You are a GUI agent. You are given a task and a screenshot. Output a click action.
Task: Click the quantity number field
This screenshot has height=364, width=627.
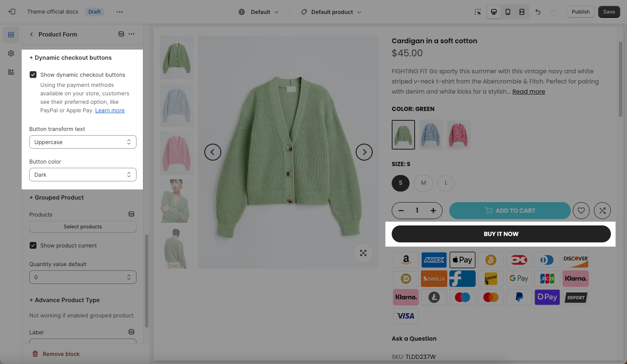[417, 211]
